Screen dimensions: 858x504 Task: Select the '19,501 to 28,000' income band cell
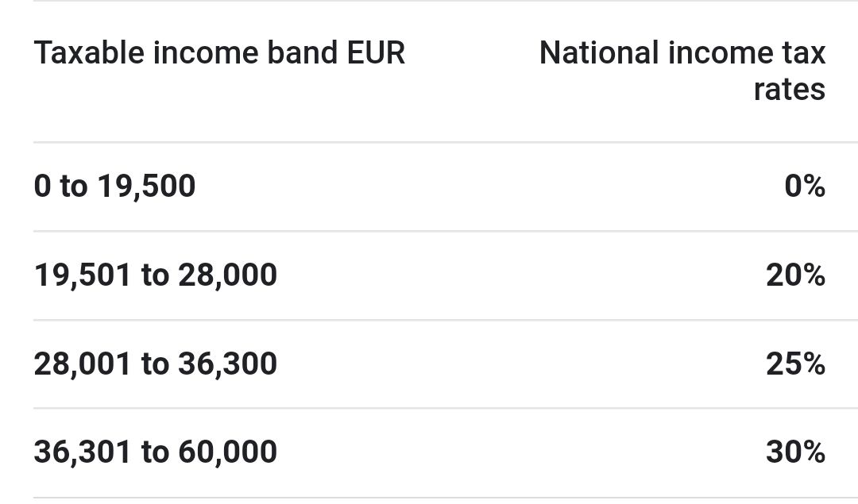click(156, 275)
